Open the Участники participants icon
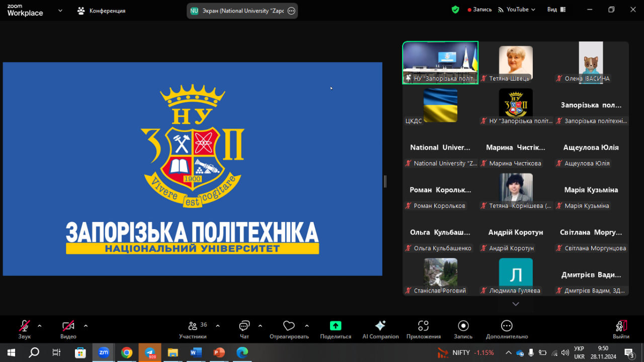This screenshot has height=362, width=644. click(193, 326)
